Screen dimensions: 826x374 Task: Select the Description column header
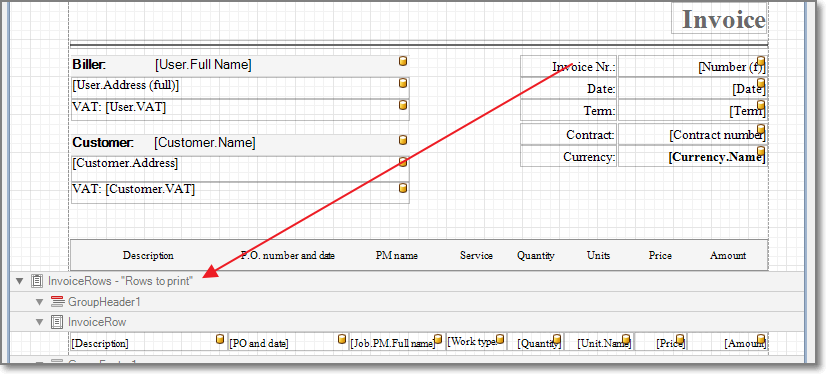pos(148,255)
